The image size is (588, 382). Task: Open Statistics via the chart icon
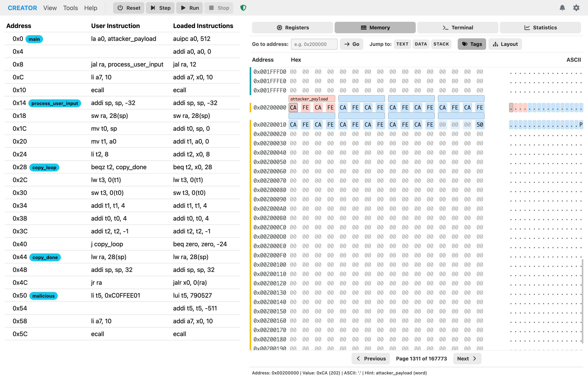click(527, 27)
